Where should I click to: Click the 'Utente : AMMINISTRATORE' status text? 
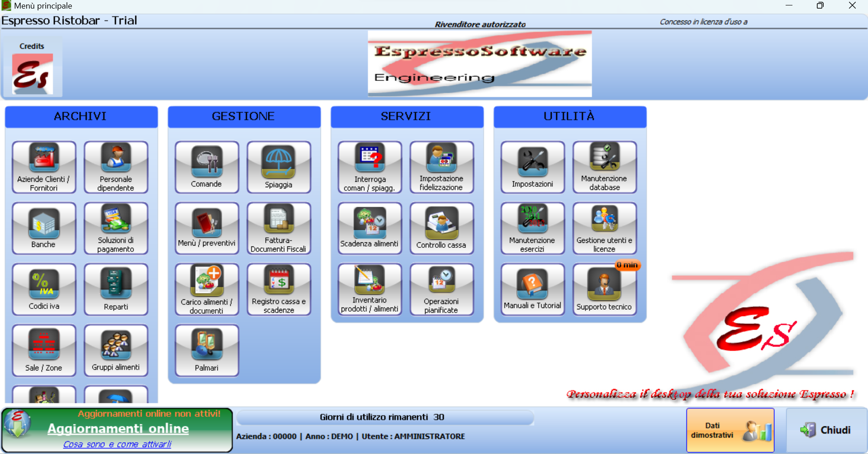pyautogui.click(x=413, y=436)
